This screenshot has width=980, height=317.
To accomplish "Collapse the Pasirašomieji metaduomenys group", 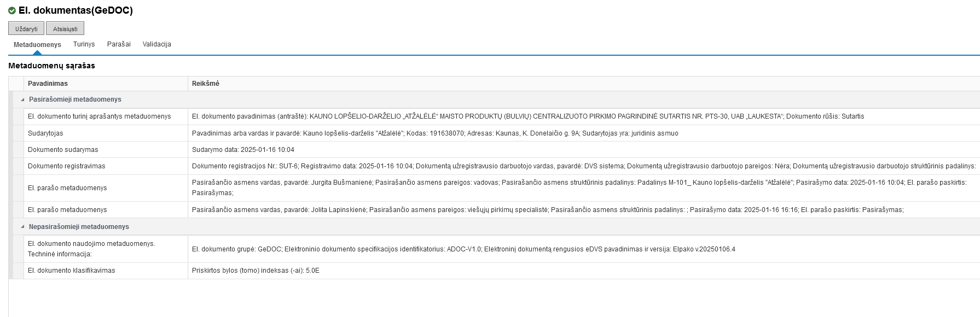I will coord(22,99).
